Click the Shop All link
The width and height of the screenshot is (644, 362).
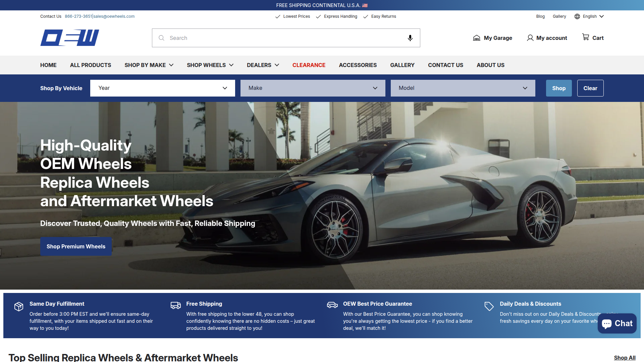[x=625, y=358]
